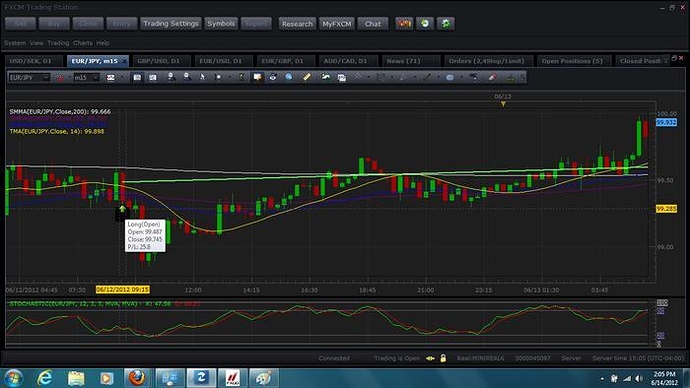Click the green long entry arrow marker on the chart

point(122,209)
